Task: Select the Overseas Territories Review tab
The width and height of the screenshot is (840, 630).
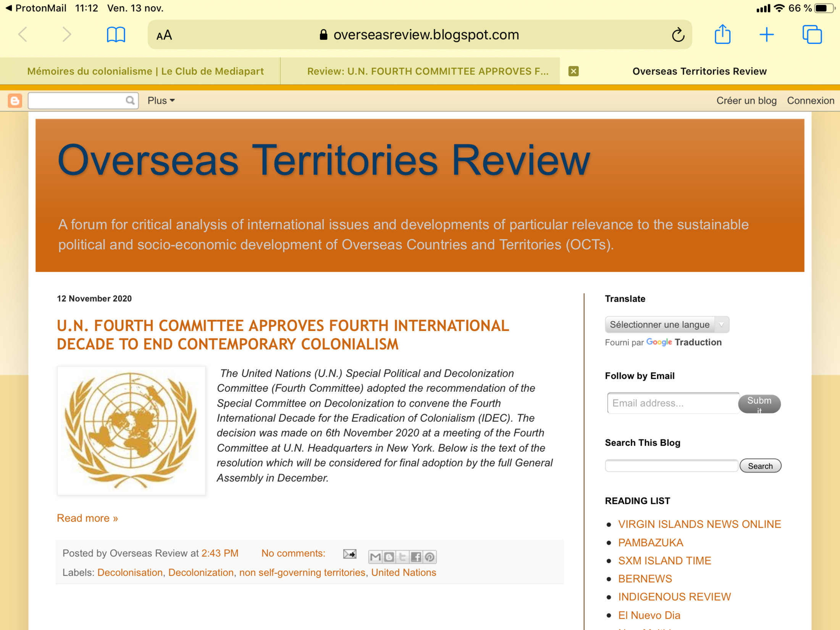Action: point(699,71)
